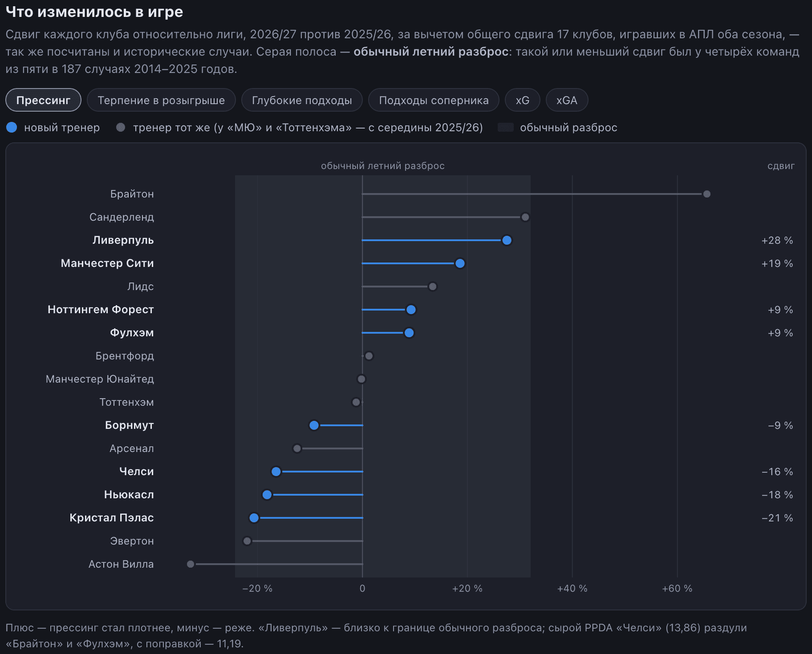This screenshot has height=654, width=812.
Task: Click the «Кристал Пэлас» row label
Action: pyautogui.click(x=112, y=518)
